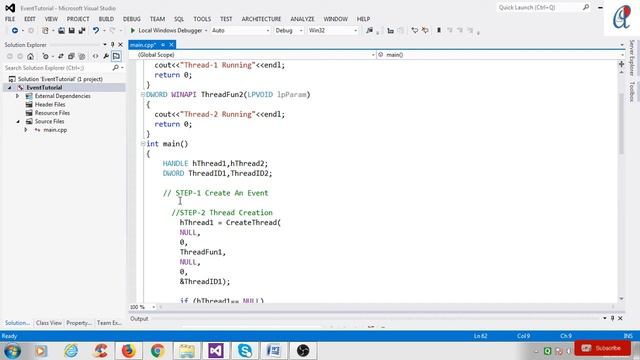Image resolution: width=640 pixels, height=360 pixels.
Task: Click the Undo arrow in the toolbar
Action: coord(96,31)
